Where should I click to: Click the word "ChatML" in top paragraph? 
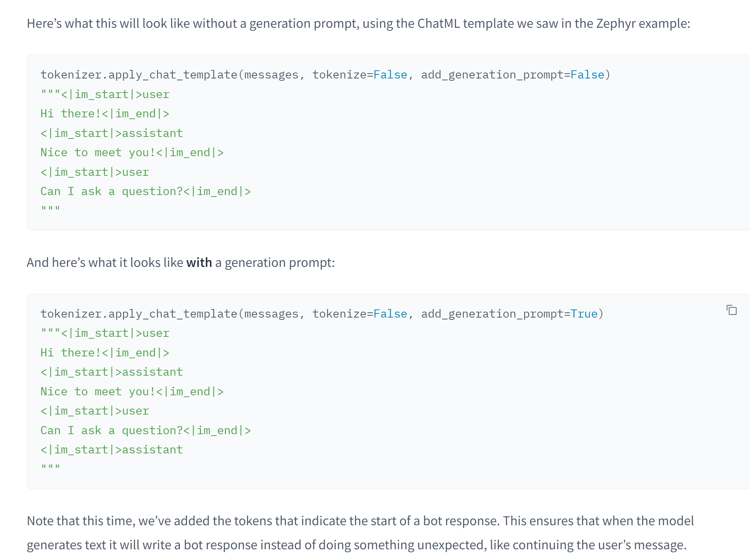click(438, 23)
